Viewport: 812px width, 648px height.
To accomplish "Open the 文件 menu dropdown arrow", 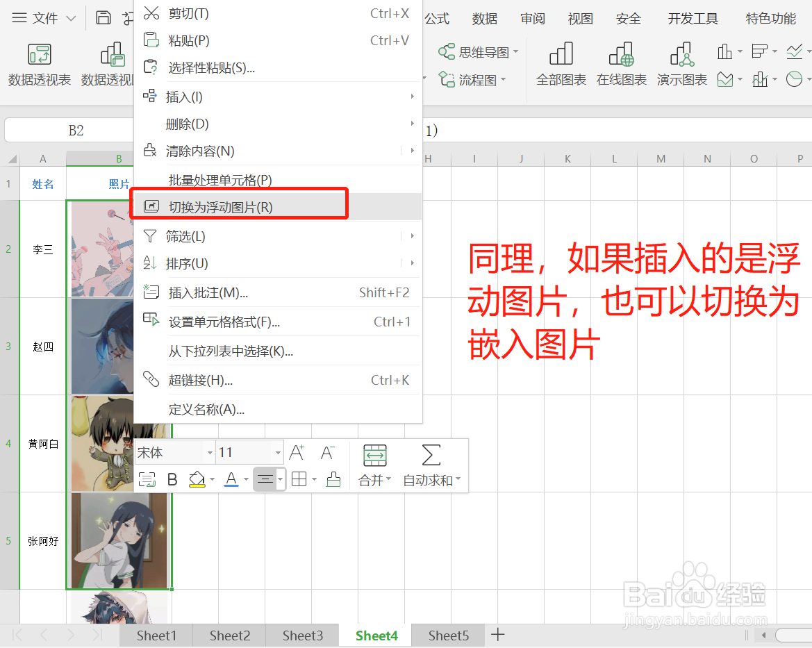I will click(71, 19).
